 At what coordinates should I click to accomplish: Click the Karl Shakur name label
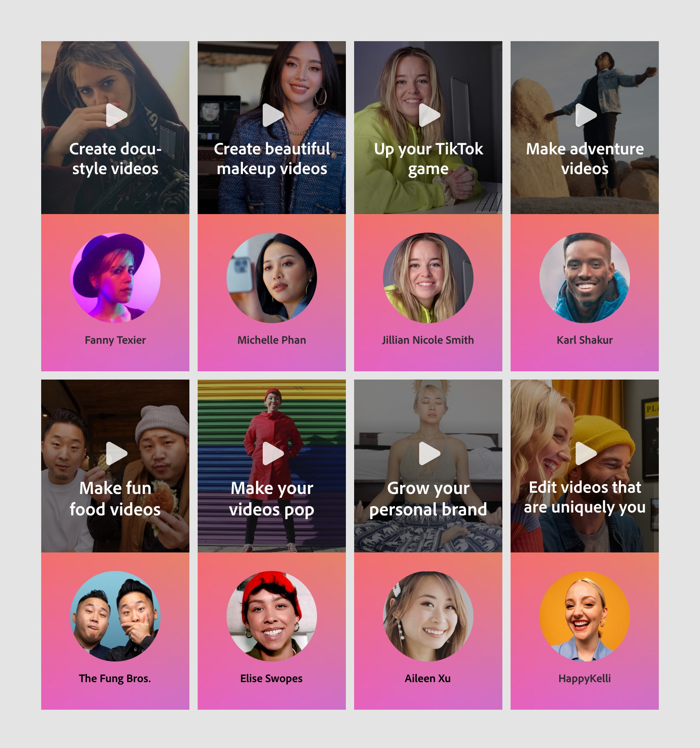[585, 340]
